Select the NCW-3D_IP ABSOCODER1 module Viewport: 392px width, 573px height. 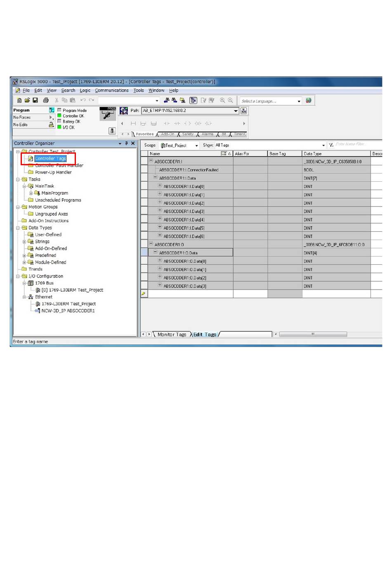tap(68, 311)
